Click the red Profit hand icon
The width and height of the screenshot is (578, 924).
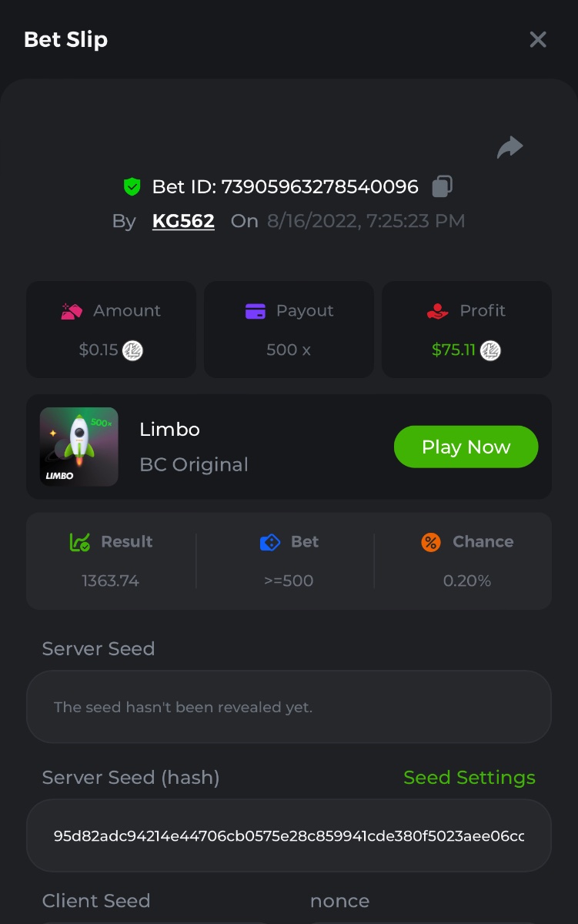point(437,311)
